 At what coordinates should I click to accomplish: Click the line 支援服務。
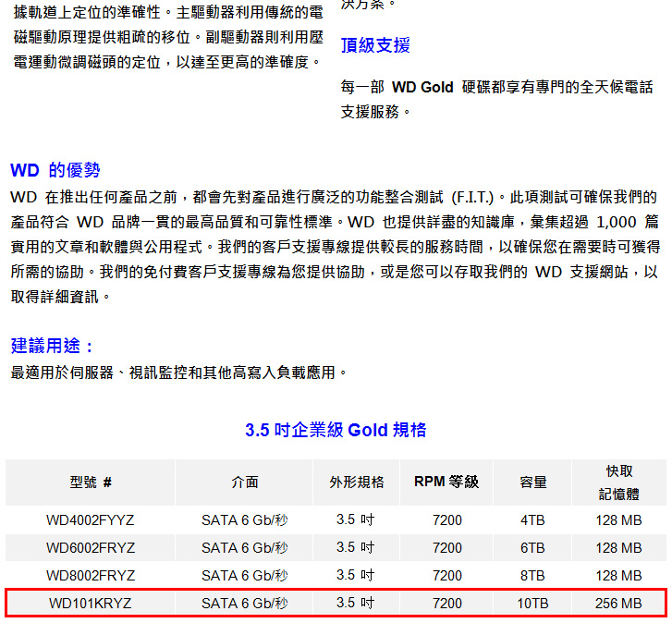[375, 112]
